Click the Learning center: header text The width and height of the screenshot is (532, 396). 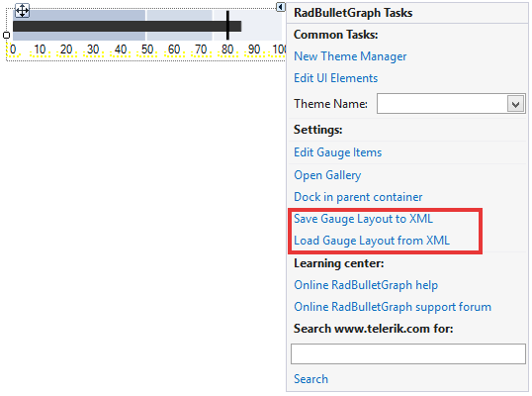(338, 263)
